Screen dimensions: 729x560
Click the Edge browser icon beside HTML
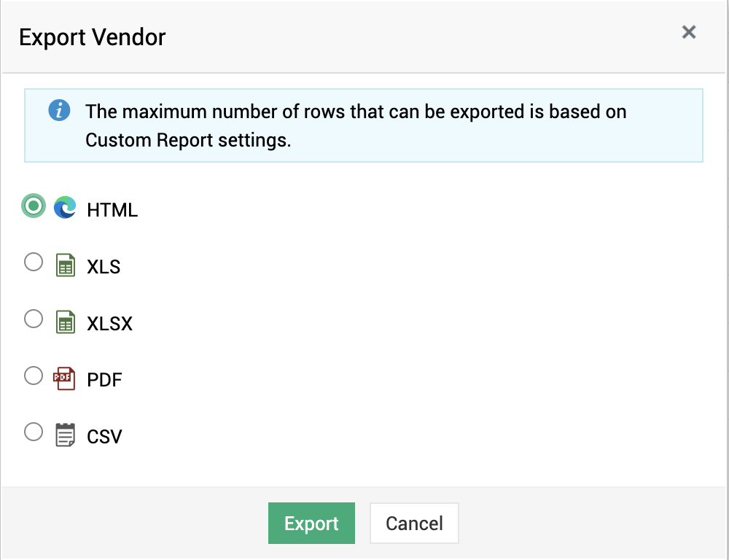click(65, 209)
